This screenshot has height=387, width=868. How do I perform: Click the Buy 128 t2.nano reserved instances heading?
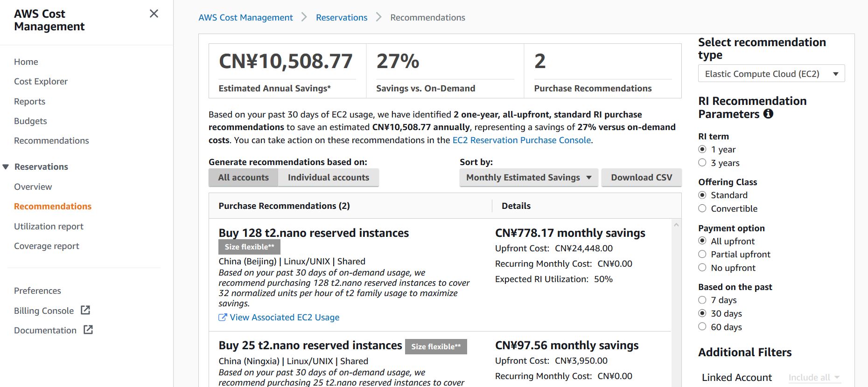click(x=314, y=233)
